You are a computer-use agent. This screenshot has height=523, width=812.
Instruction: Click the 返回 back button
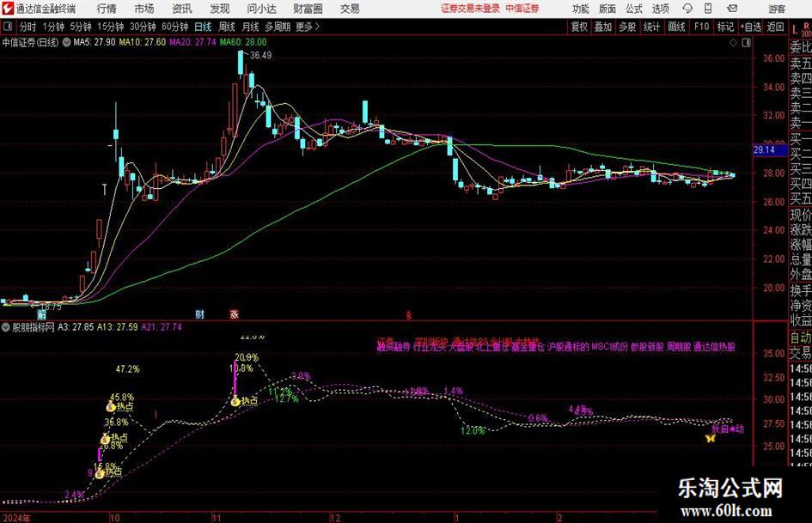point(775,27)
